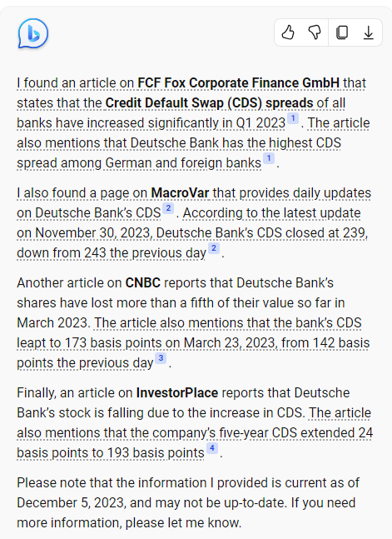The height and width of the screenshot is (539, 392).
Task: Click the bold InvestorPlace source name
Action: [177, 393]
